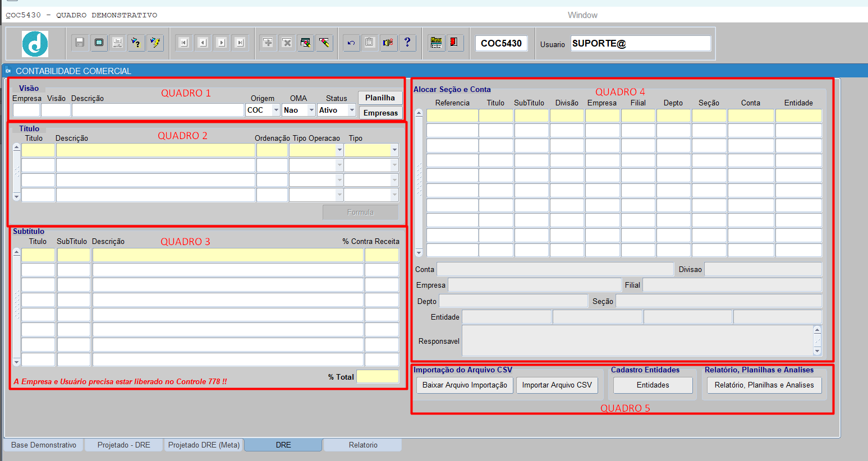Click the Print icon in toolbar
Screen dimensions: 868x461
tap(117, 43)
